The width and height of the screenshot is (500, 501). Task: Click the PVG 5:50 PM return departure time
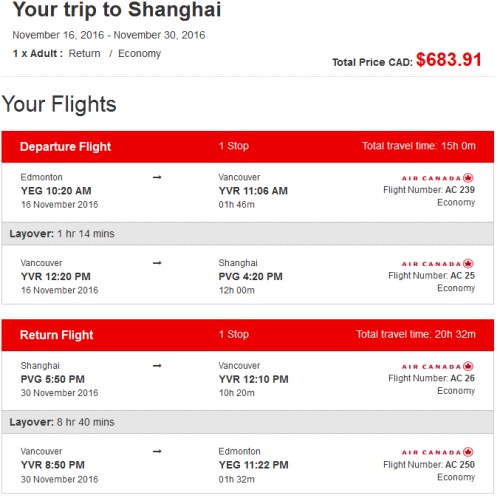coord(53,379)
